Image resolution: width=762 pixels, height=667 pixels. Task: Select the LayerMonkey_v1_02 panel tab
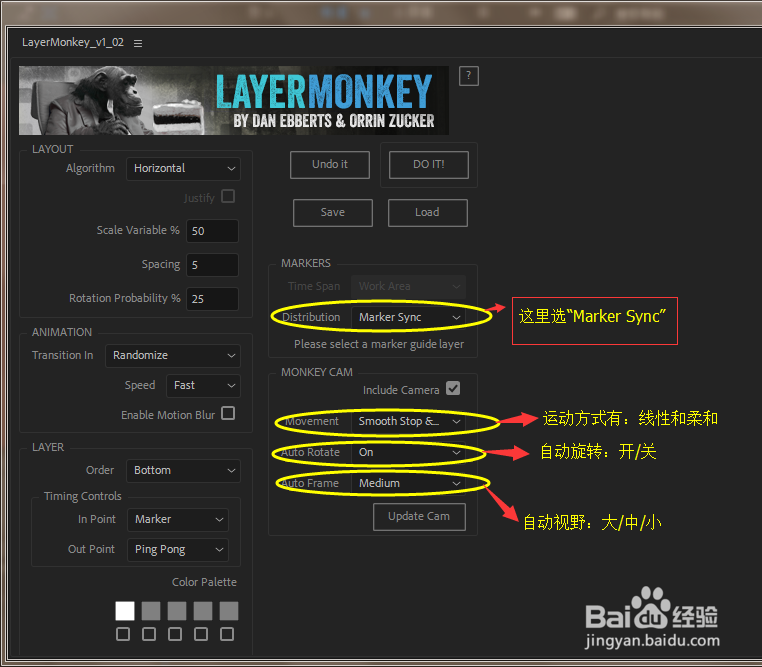click(73, 43)
